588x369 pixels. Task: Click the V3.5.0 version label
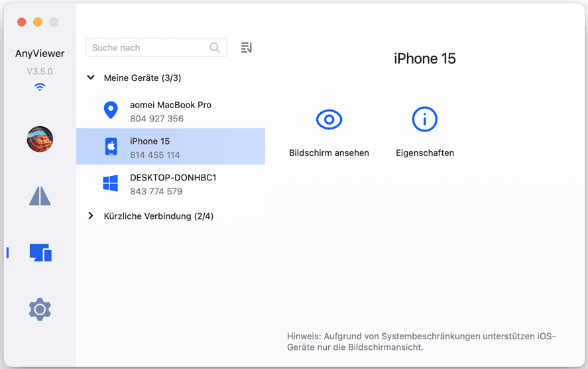coord(40,71)
